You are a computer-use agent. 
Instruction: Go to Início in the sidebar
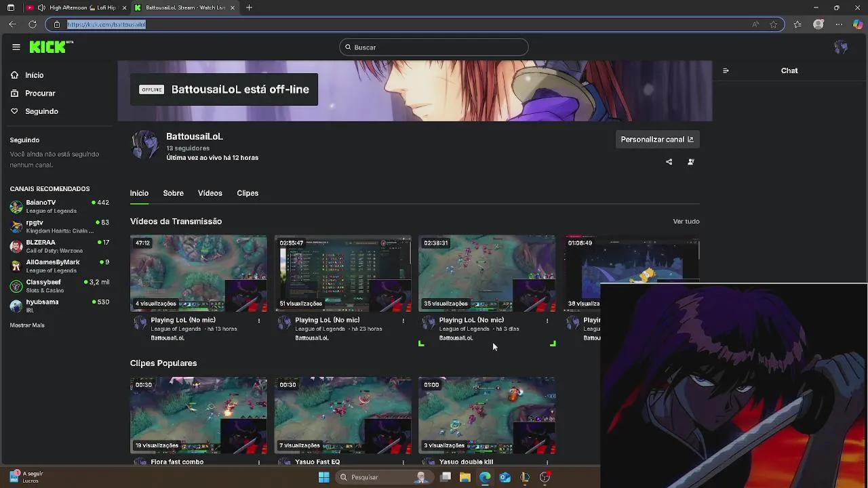[x=34, y=75]
